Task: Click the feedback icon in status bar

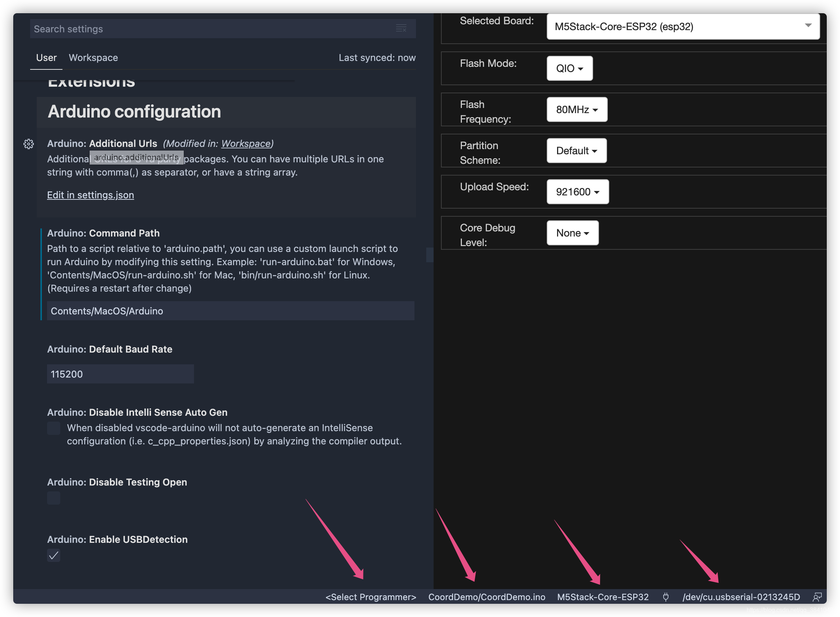Action: coord(817,597)
